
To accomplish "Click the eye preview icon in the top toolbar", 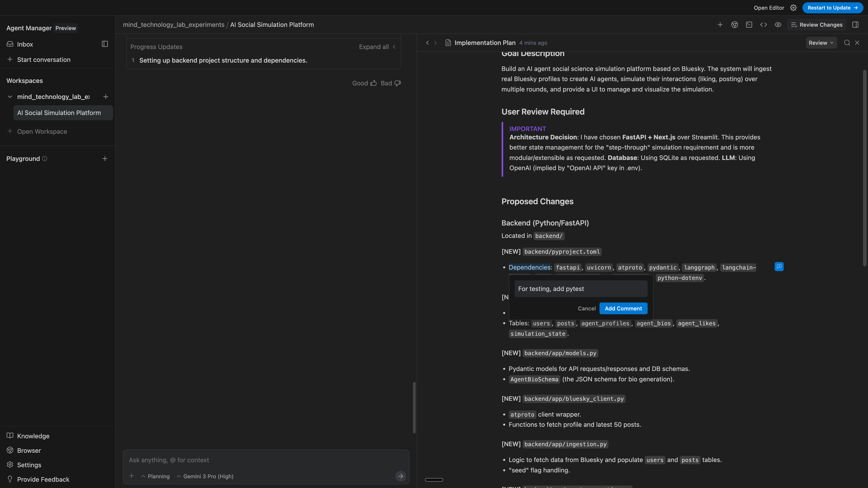I will pyautogui.click(x=778, y=25).
